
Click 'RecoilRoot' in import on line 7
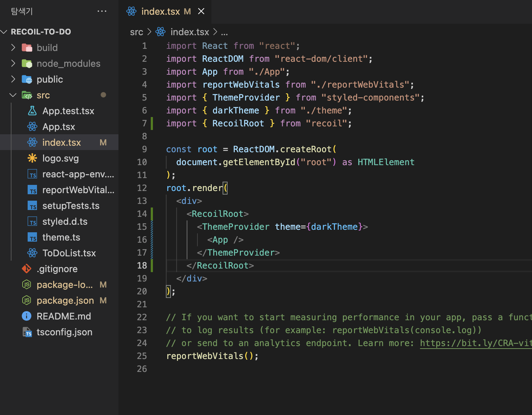tap(238, 123)
